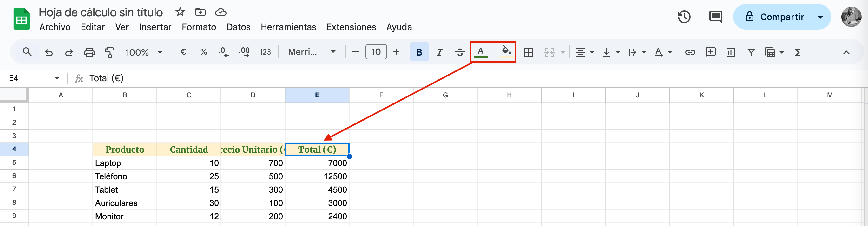Select the Laptop cell
The width and height of the screenshot is (868, 226).
click(x=125, y=163)
